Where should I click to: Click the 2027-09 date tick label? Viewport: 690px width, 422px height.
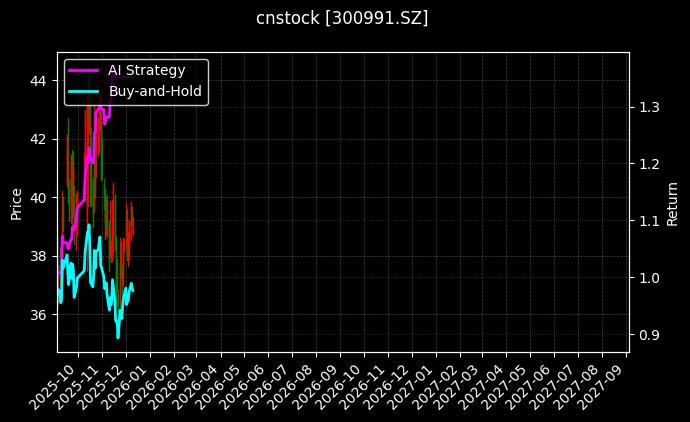click(599, 386)
